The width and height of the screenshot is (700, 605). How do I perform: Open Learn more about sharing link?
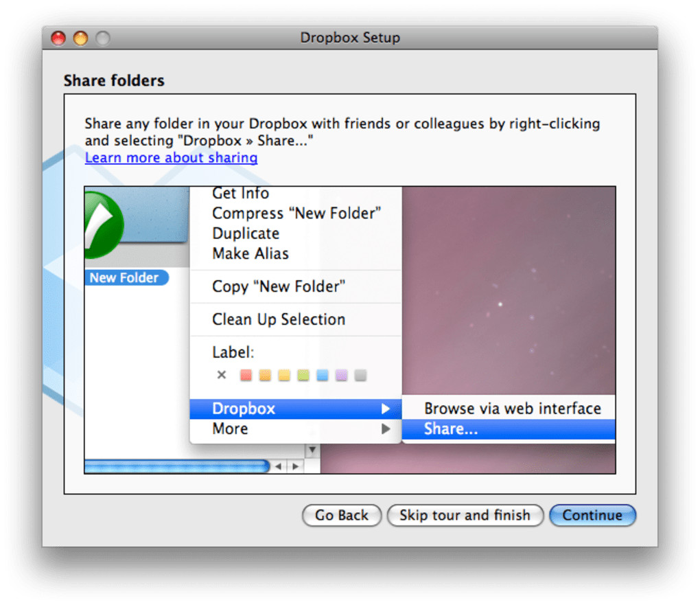(x=171, y=158)
